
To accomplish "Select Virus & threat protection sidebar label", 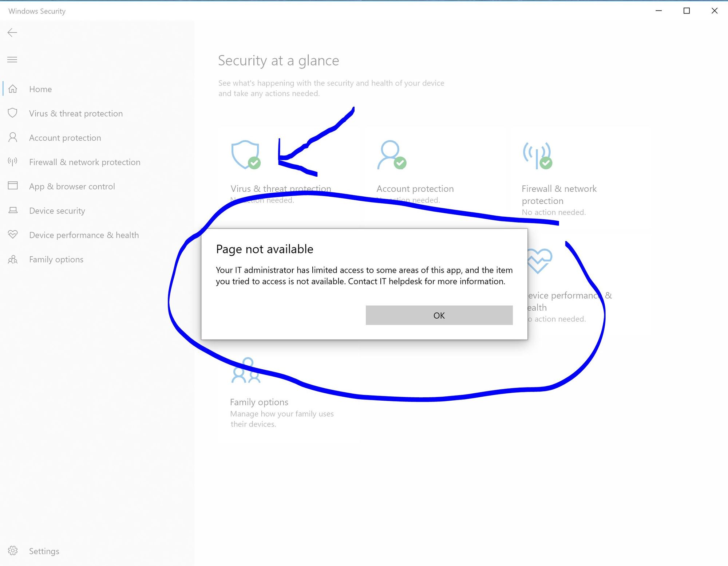I will click(x=76, y=114).
